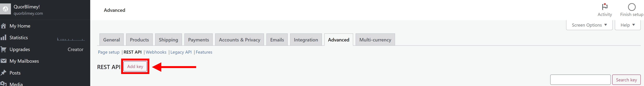
Task: Open the Activity flag icon
Action: click(x=605, y=7)
